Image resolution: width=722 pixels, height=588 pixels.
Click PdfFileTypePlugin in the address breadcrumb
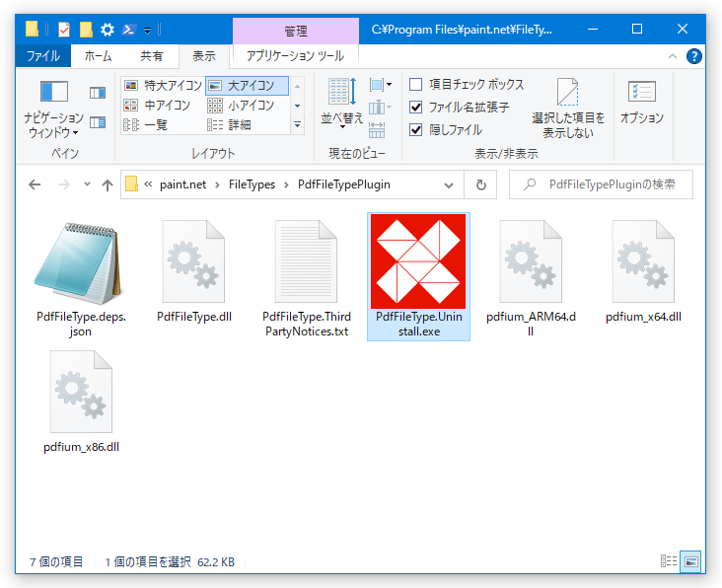344,184
